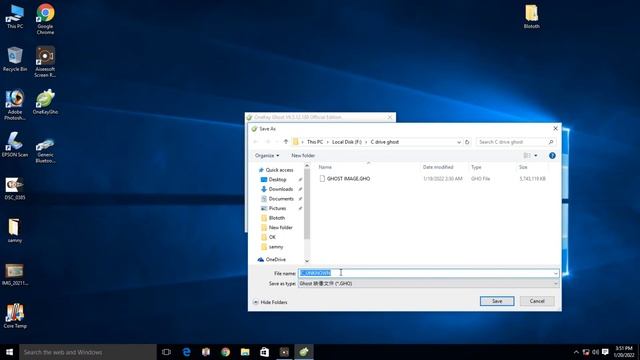Select the GHOST IMAGE.GHO file
Viewport: 640px width, 360px height.
point(348,179)
